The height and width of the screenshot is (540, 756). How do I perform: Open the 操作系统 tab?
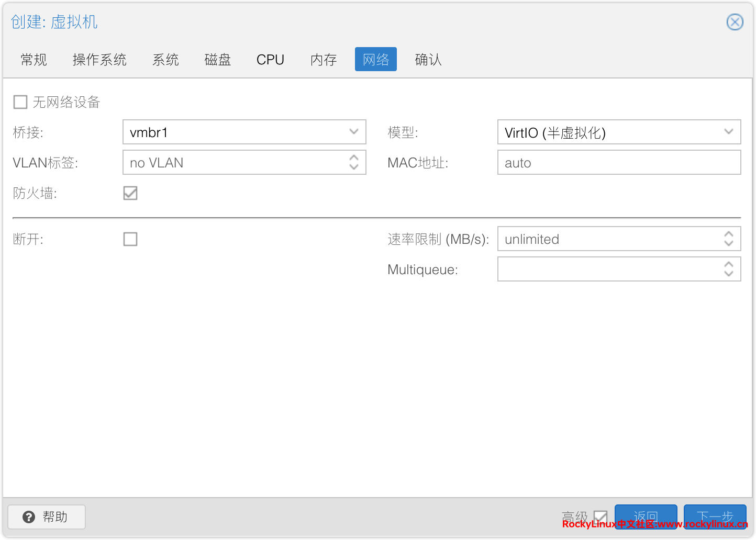(x=99, y=60)
